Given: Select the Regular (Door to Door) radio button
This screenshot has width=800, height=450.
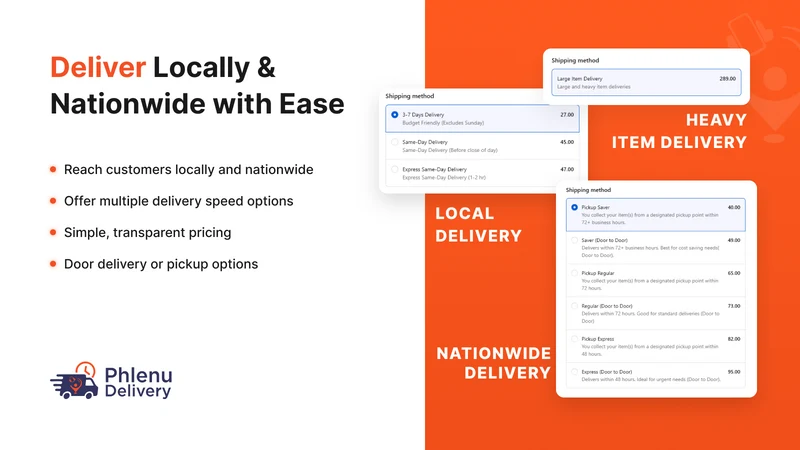Looking at the screenshot, I should pos(574,306).
